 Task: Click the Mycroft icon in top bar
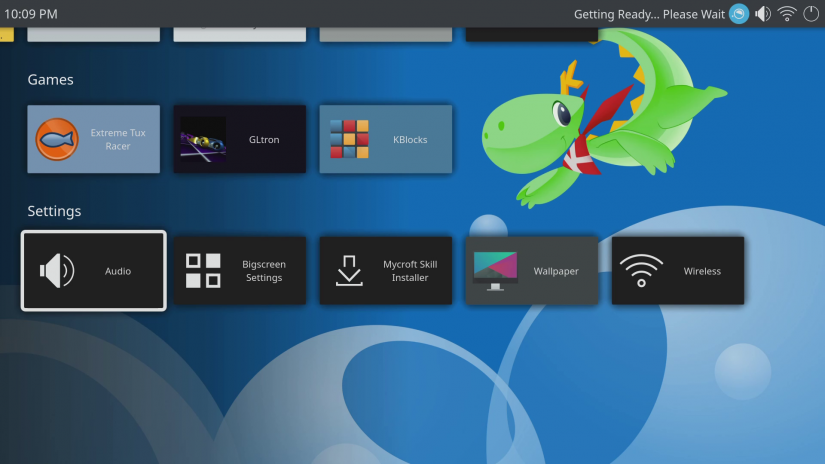coord(739,14)
